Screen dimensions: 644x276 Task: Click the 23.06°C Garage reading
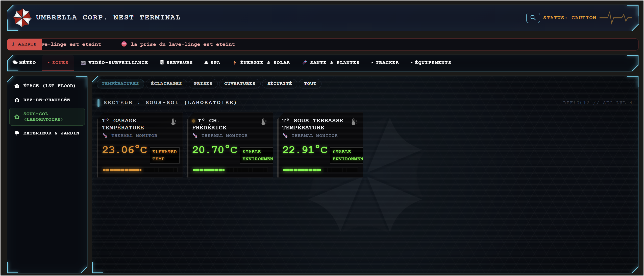click(x=125, y=150)
